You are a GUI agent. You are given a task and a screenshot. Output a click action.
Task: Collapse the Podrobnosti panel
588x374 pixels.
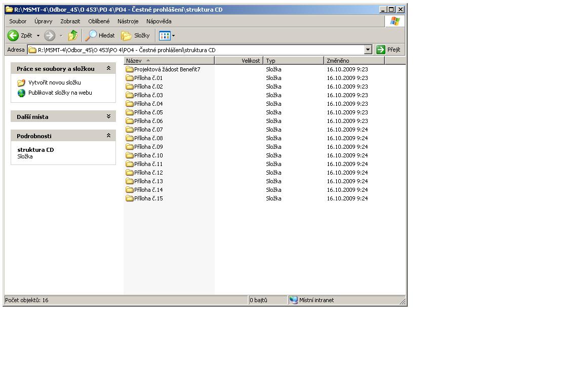click(108, 136)
